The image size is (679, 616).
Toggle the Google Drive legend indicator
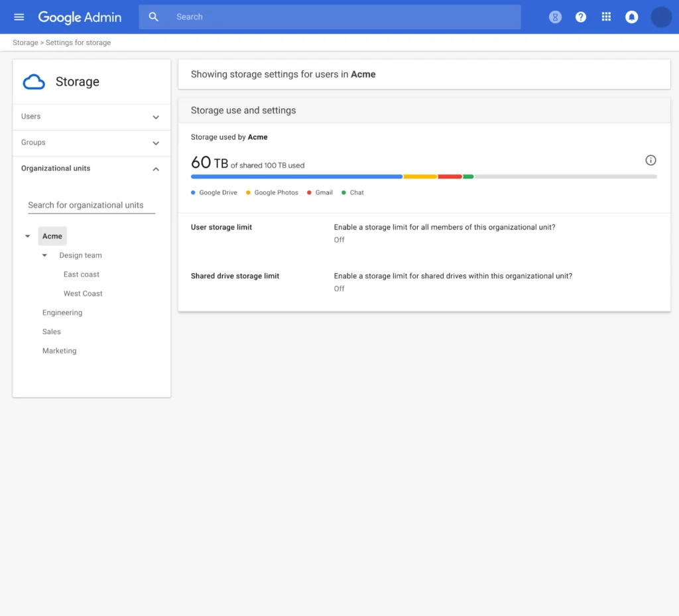(x=214, y=192)
